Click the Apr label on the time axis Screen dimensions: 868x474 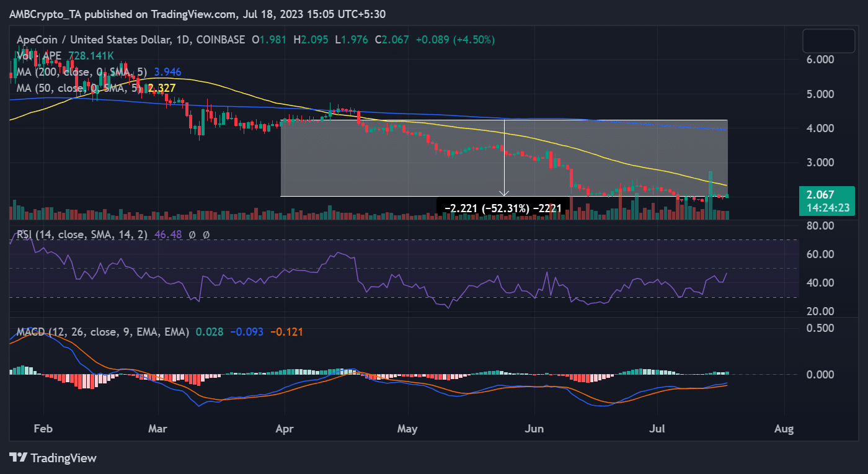(285, 429)
